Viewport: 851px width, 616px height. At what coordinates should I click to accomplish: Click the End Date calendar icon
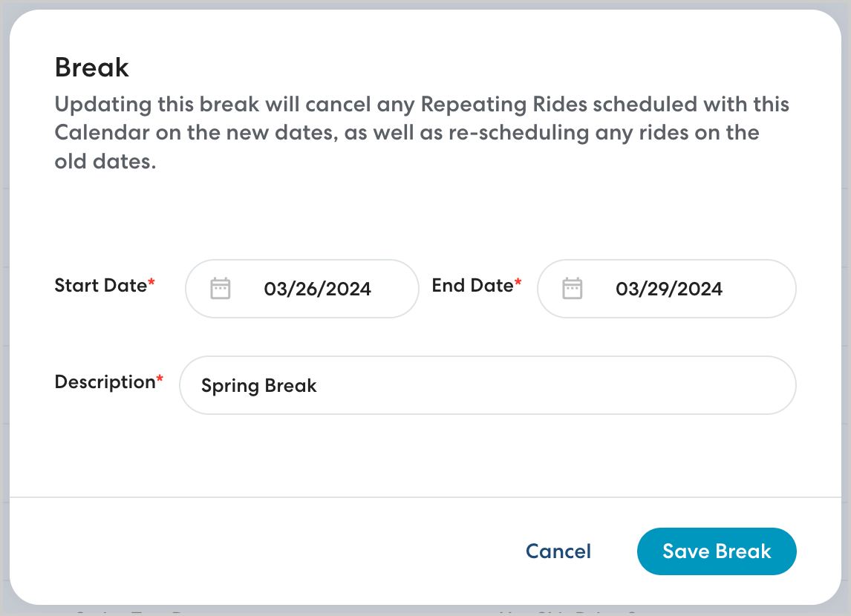click(x=572, y=288)
